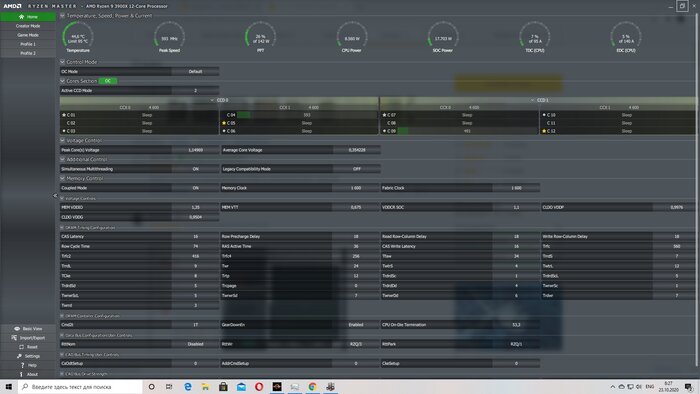Switch to Creator Mode profile
Viewport: 700px width, 394px height.
[x=28, y=26]
